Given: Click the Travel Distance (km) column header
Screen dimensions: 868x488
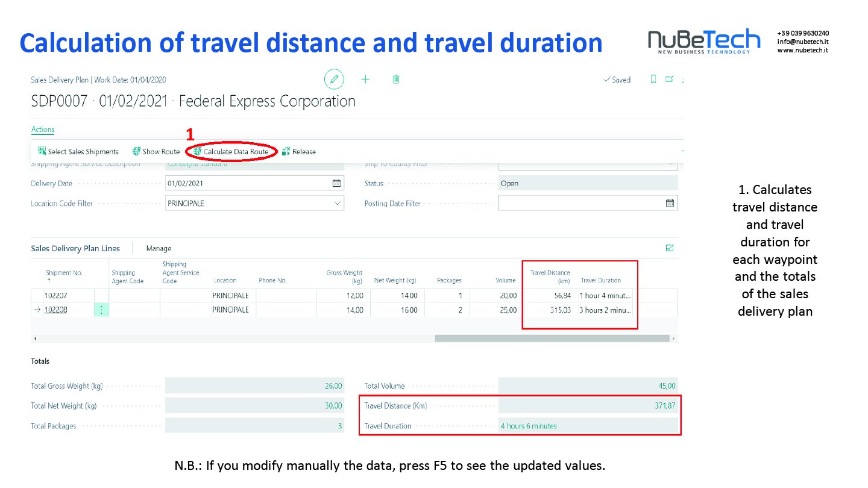Looking at the screenshot, I should [x=550, y=277].
